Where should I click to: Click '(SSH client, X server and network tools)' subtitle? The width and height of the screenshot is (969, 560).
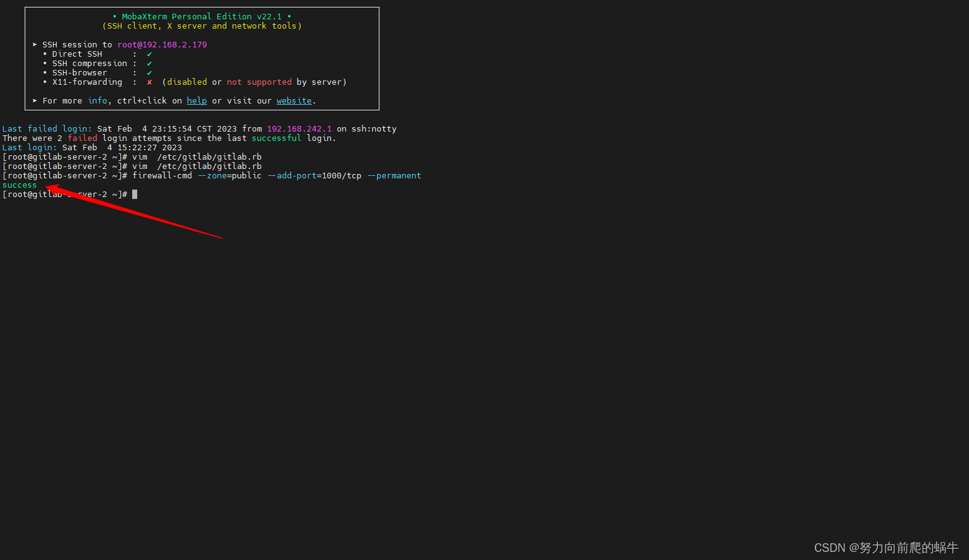(202, 26)
